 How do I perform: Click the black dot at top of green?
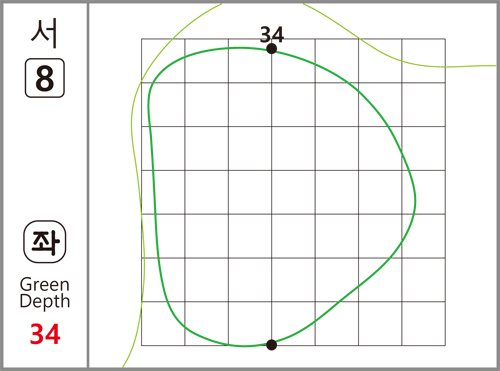tap(272, 49)
